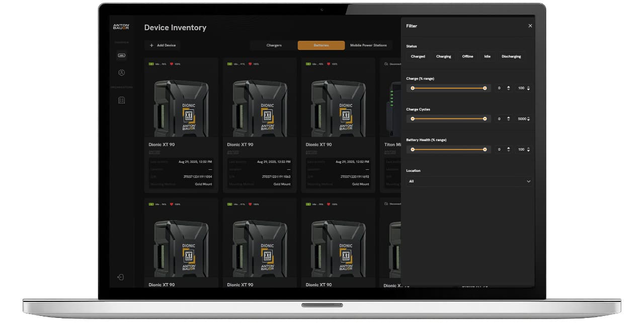The image size is (644, 325).
Task: Click the Charge Cycles max value stepper
Action: click(529, 118)
